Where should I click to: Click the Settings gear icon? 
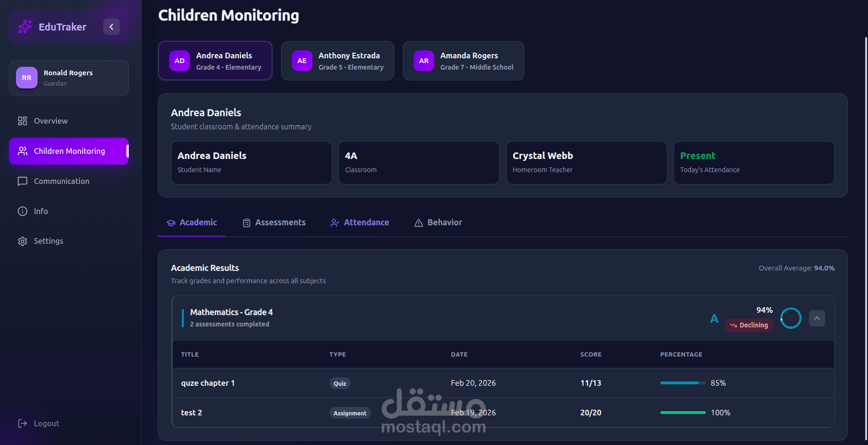click(x=23, y=241)
